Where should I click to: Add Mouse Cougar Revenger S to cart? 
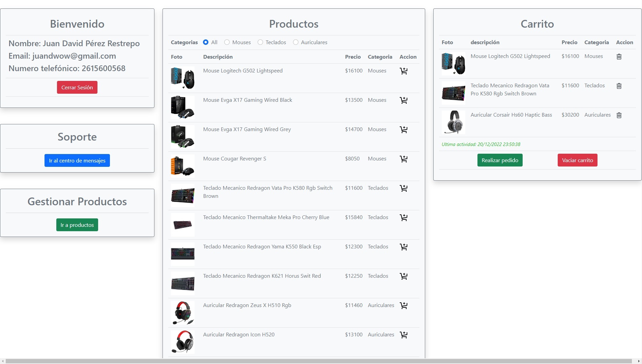(x=403, y=159)
